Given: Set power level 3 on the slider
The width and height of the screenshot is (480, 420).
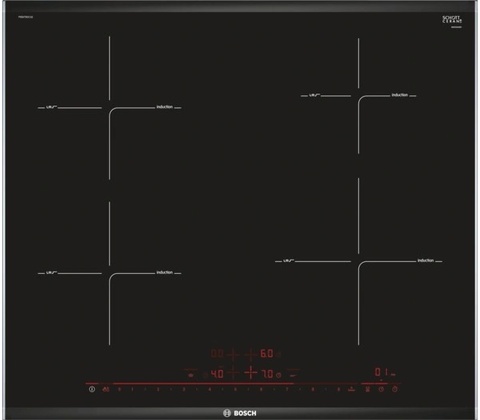Looking at the screenshot, I should (184, 389).
